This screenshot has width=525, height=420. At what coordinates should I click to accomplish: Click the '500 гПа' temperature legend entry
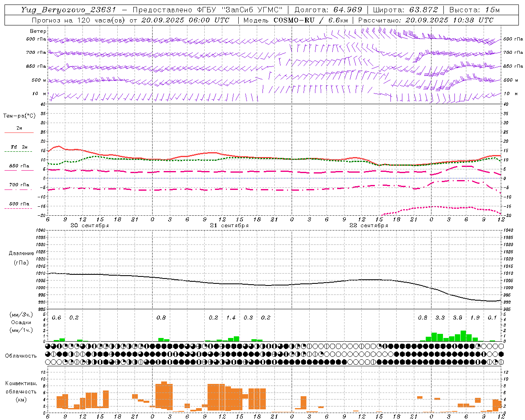[x=19, y=204]
